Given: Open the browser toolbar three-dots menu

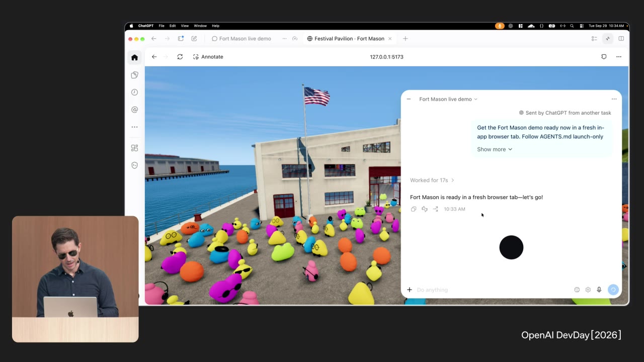Looking at the screenshot, I should click(619, 57).
